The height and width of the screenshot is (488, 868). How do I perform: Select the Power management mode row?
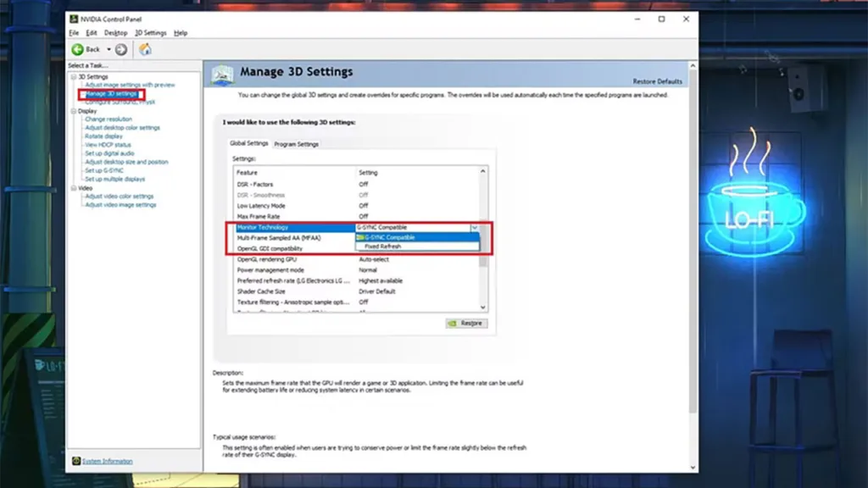[357, 270]
